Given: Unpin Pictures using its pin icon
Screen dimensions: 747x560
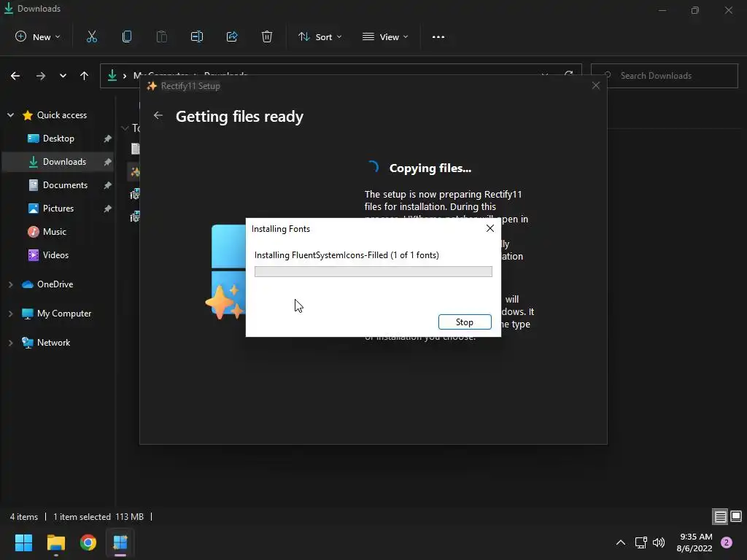Looking at the screenshot, I should pos(108,209).
